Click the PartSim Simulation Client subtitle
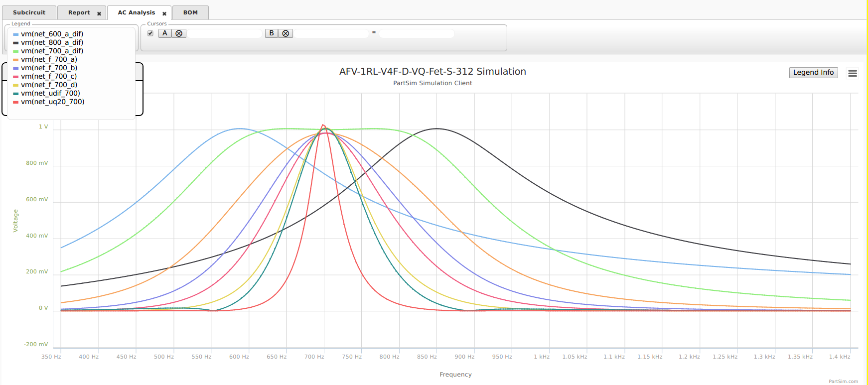The width and height of the screenshot is (868, 385). [433, 83]
